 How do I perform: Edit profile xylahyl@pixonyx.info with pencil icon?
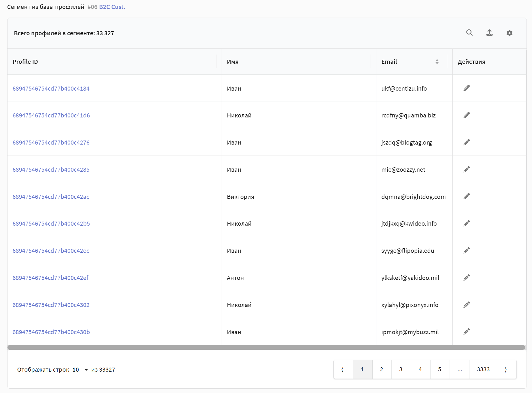[x=467, y=305]
